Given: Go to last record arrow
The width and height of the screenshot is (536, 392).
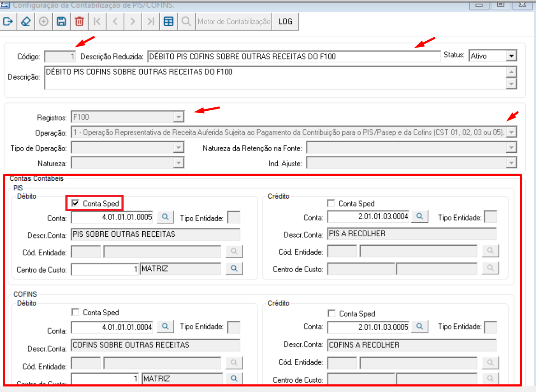Looking at the screenshot, I should click(x=150, y=22).
